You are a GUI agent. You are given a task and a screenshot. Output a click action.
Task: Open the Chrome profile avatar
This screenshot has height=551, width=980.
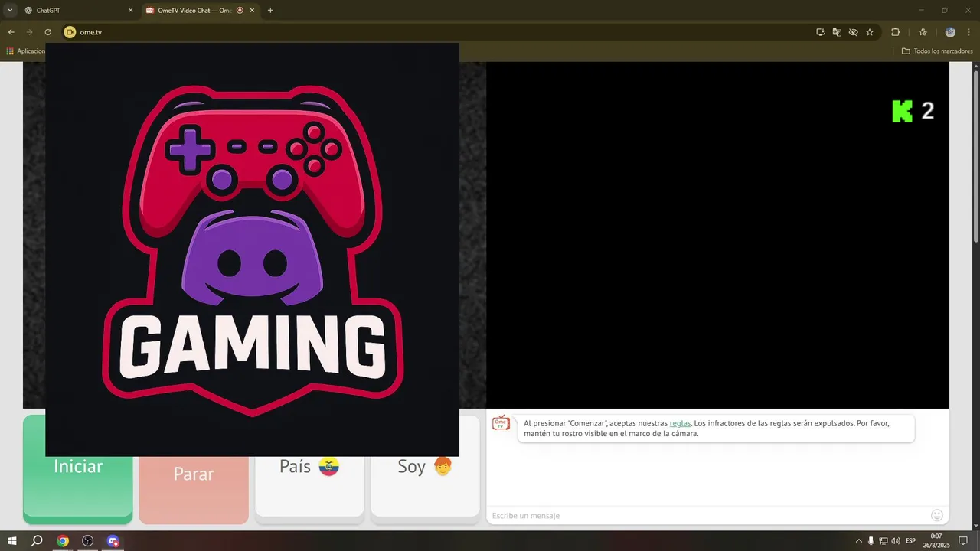(x=950, y=32)
